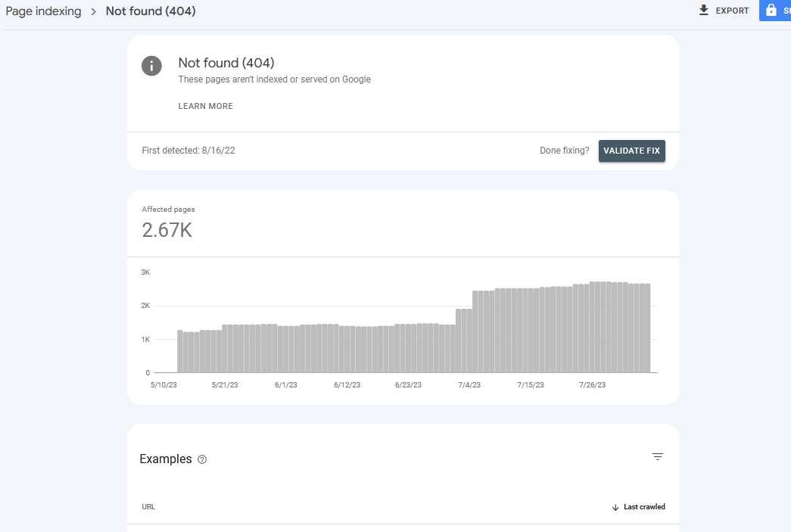Click the Not found (404) breadcrumb title
791x532 pixels.
(151, 11)
